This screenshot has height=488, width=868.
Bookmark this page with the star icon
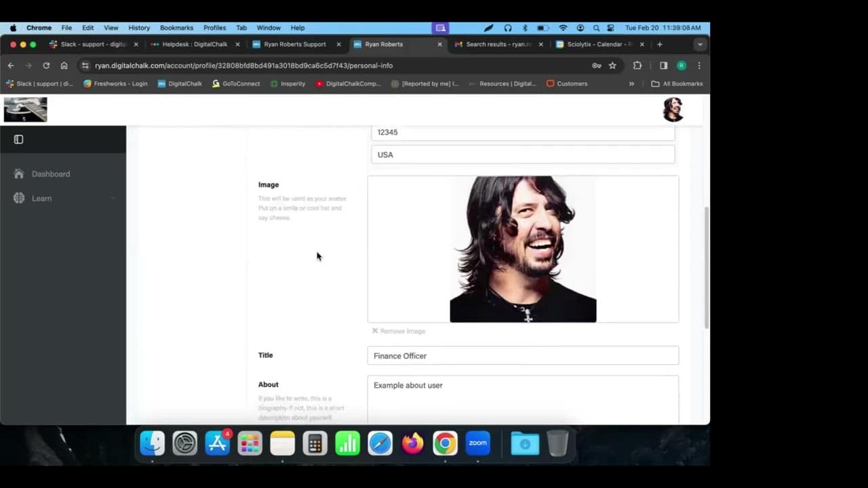pos(612,66)
